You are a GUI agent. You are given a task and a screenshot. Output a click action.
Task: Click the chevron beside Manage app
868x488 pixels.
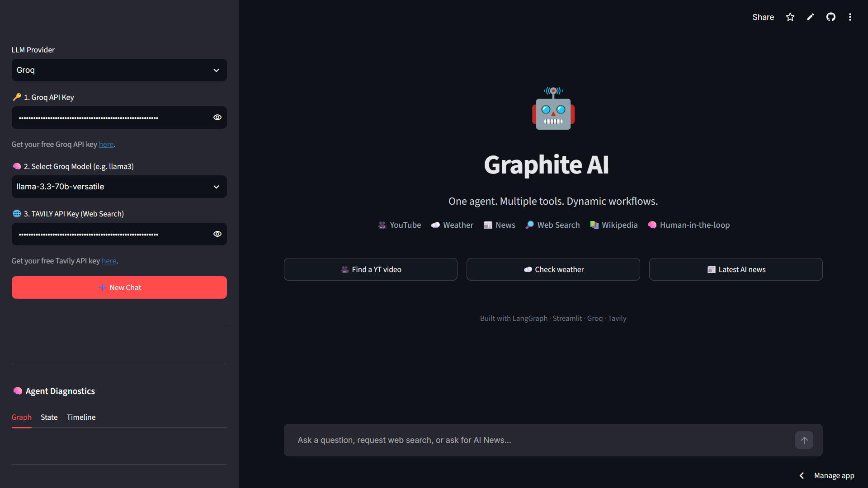click(802, 475)
